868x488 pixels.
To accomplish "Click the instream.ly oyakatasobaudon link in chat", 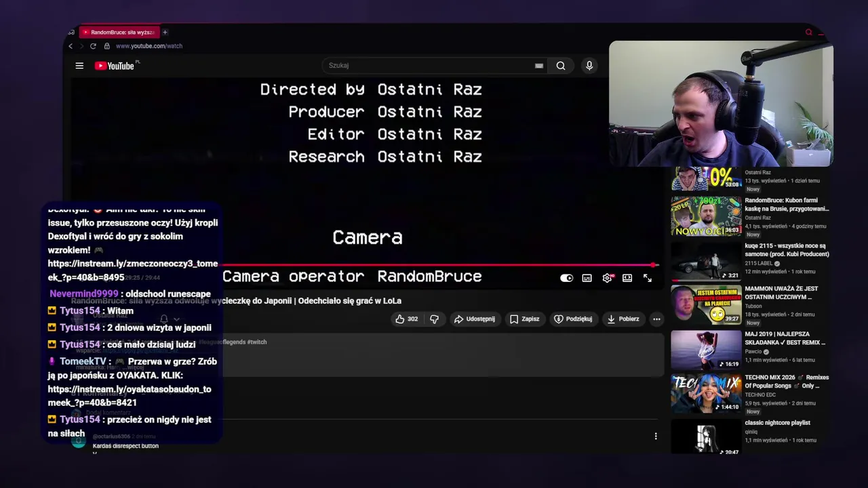I will tap(130, 396).
